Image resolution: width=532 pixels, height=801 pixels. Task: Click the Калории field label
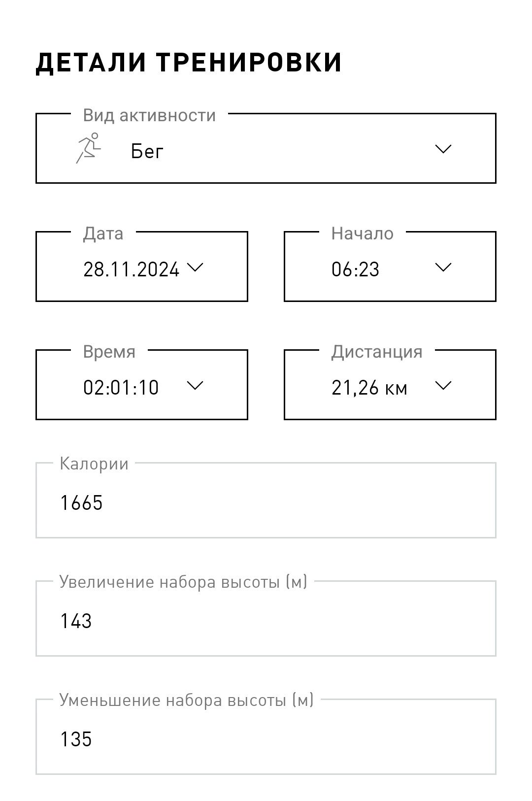click(x=94, y=464)
